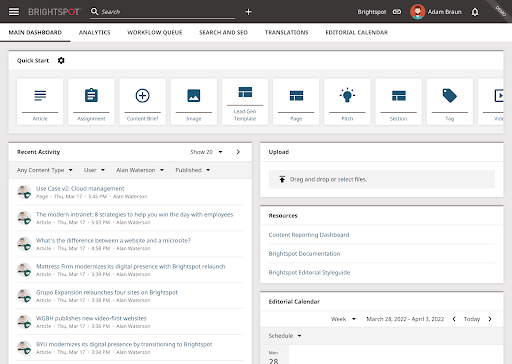Click Drag and drop or select files area

tap(382, 179)
